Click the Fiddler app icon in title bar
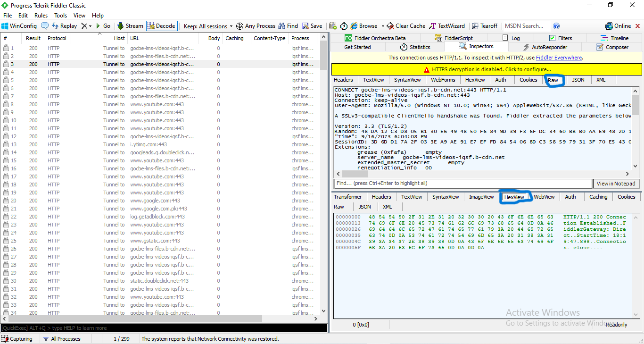This screenshot has height=344, width=644. coord(5,5)
